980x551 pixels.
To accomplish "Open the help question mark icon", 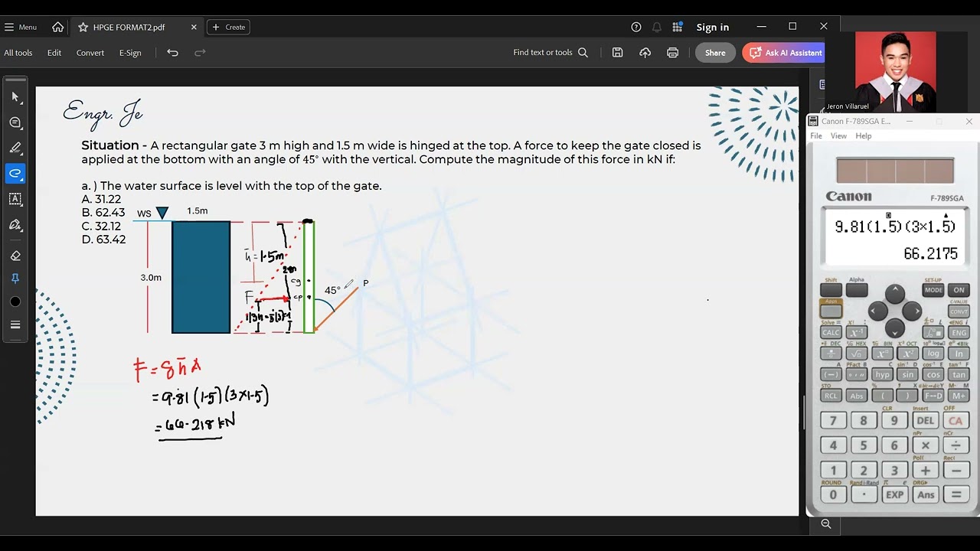I will (x=636, y=27).
